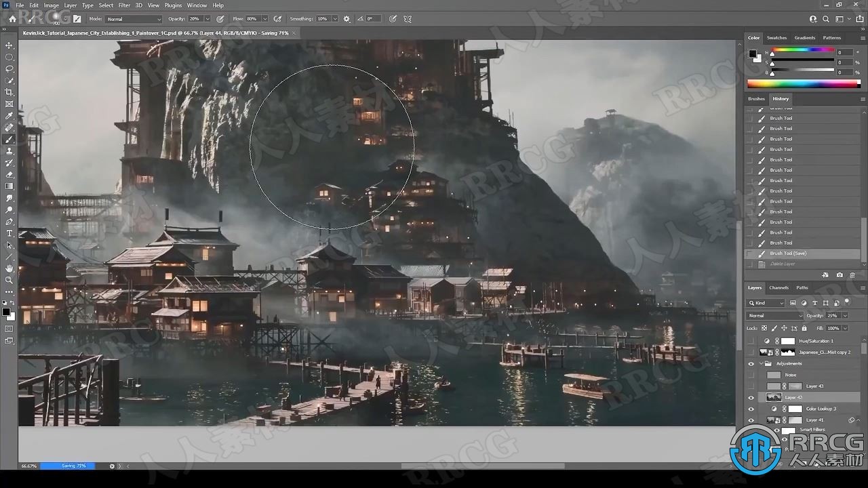Image resolution: width=868 pixels, height=488 pixels.
Task: Select the Elliptical Marquee tool
Action: [9, 57]
